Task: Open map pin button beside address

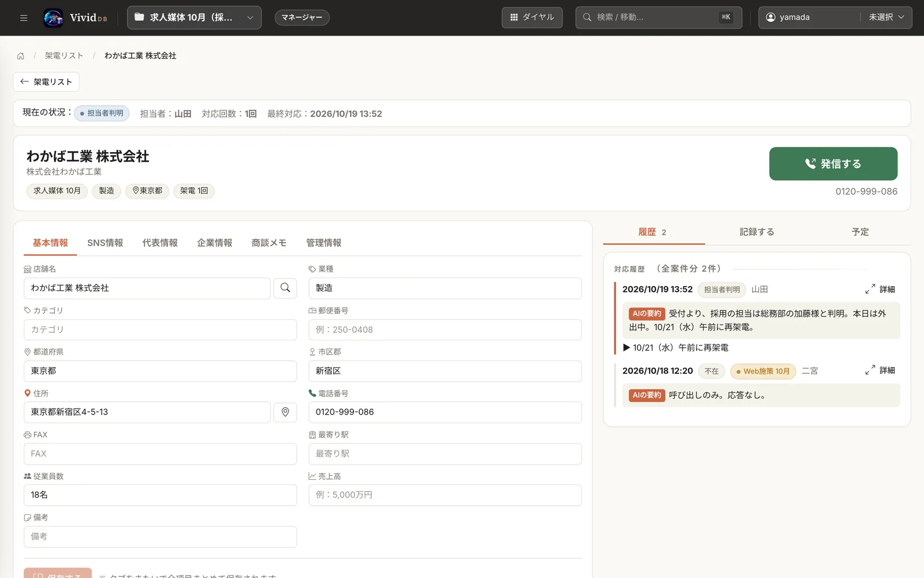Action: [x=285, y=412]
